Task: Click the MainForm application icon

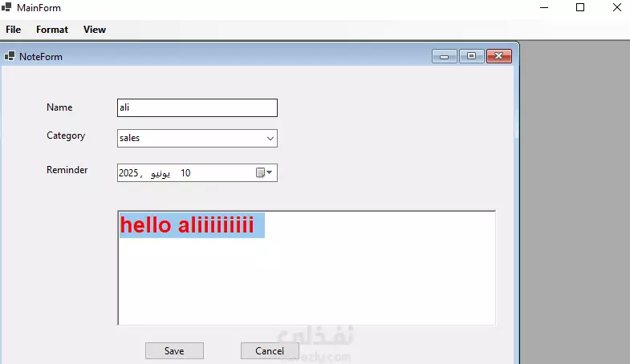Action: tap(6, 7)
